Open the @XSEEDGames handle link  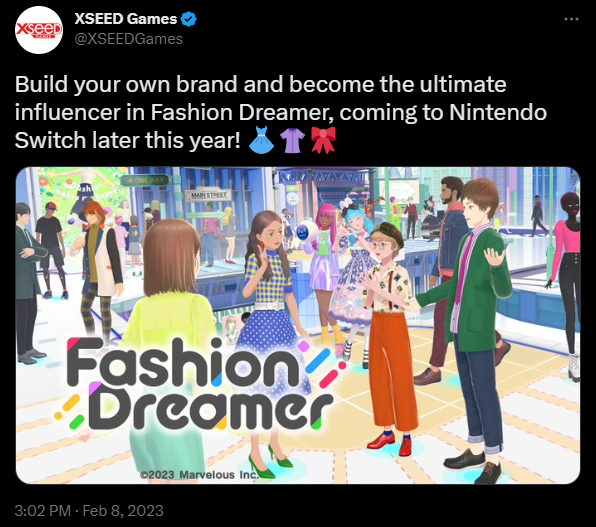click(x=128, y=39)
